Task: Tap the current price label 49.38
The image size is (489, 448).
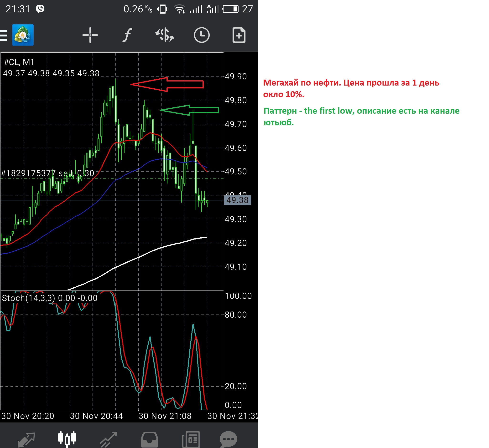Action: pyautogui.click(x=237, y=200)
